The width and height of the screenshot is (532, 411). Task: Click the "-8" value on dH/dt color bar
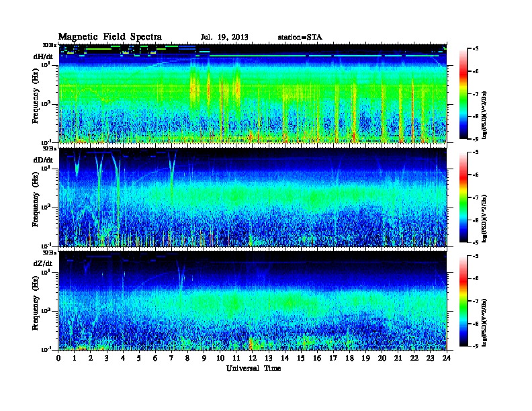point(476,116)
